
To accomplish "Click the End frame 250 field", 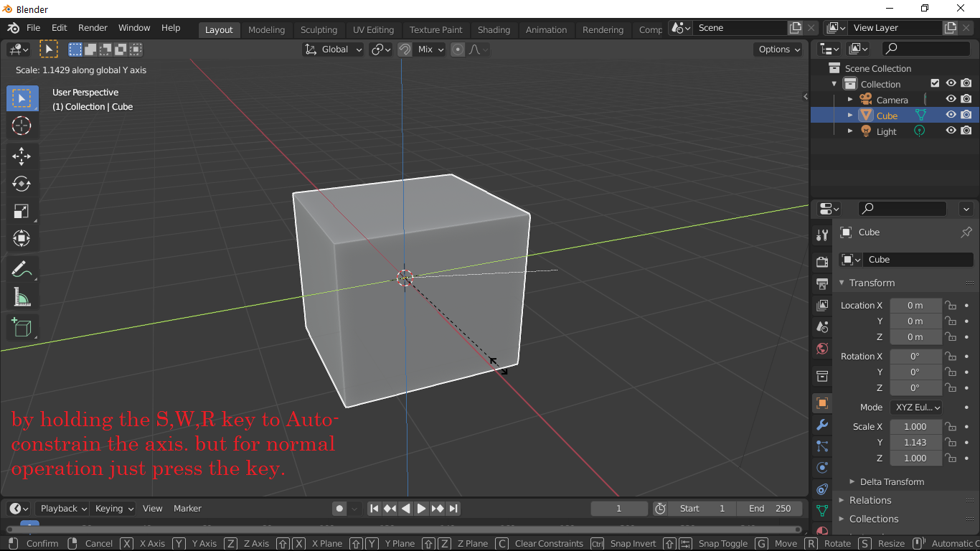I will pyautogui.click(x=771, y=509).
